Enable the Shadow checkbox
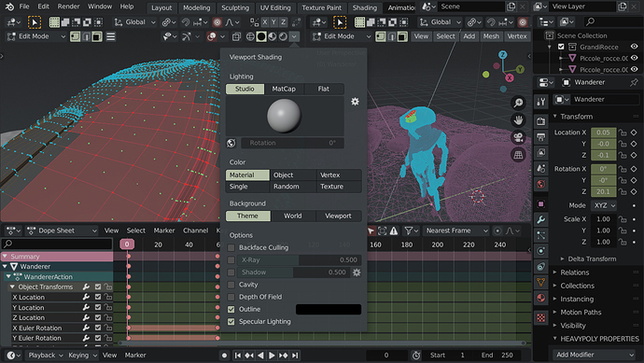This screenshot has height=363, width=644. (231, 272)
